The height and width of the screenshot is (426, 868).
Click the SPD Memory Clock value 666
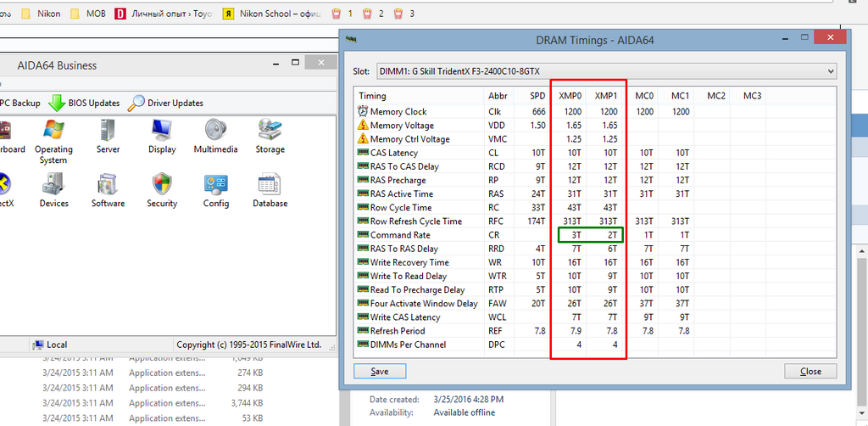tap(538, 111)
